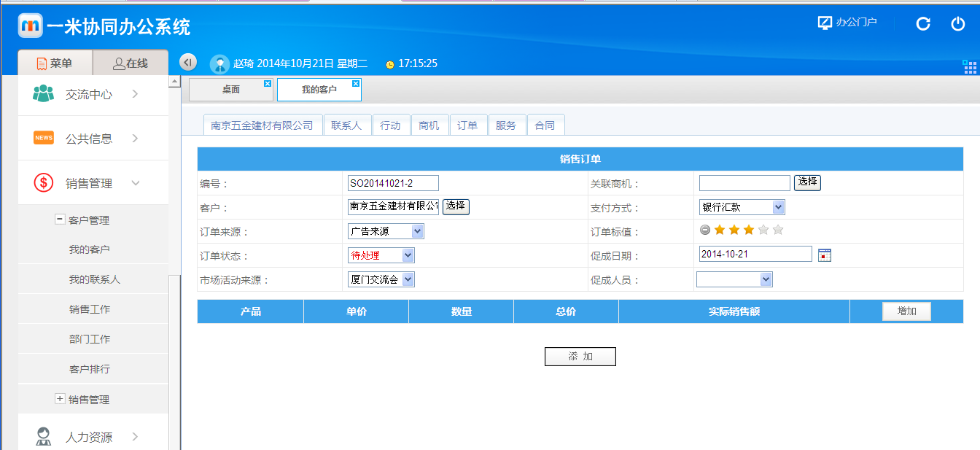Set 订单标值 rating to five stars

(778, 230)
